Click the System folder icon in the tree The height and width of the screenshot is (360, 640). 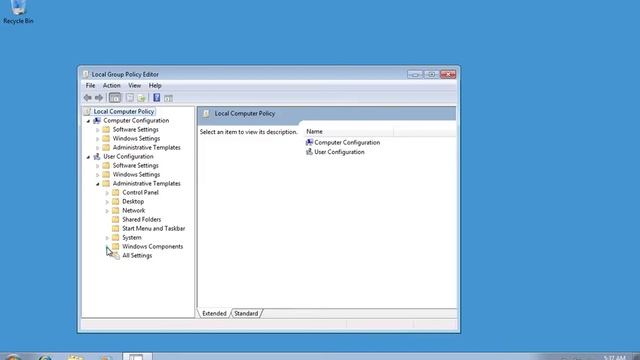116,238
